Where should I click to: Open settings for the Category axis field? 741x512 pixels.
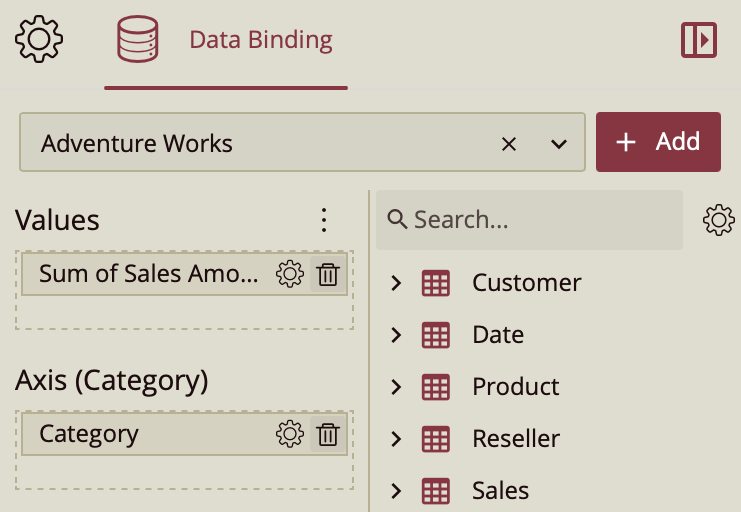click(x=289, y=434)
